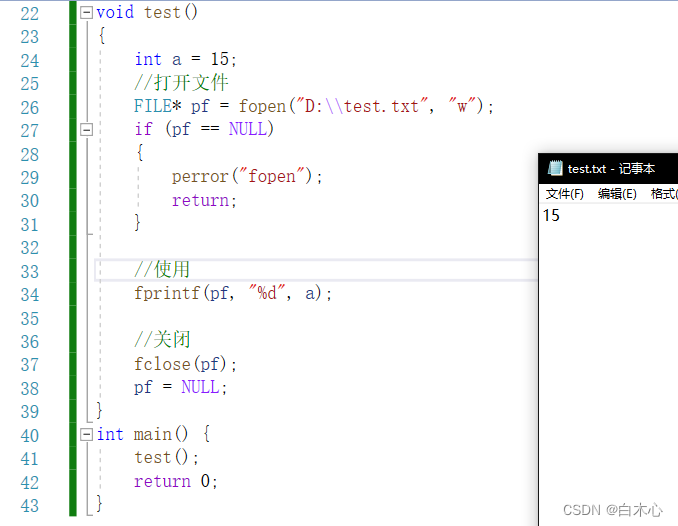Screen dimensions: 678x526
Task: Click the 'return;' statement on line 30
Action: point(204,200)
